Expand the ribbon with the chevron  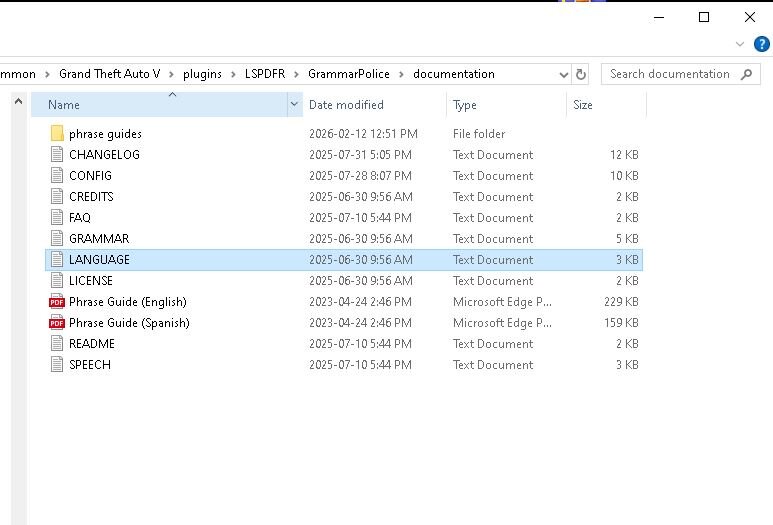click(x=740, y=45)
